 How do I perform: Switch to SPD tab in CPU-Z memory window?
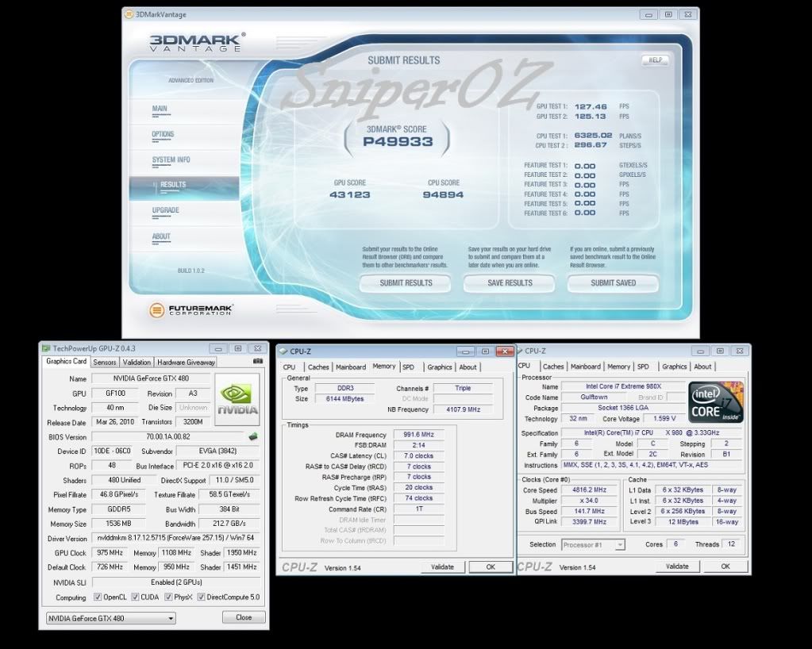pyautogui.click(x=408, y=367)
